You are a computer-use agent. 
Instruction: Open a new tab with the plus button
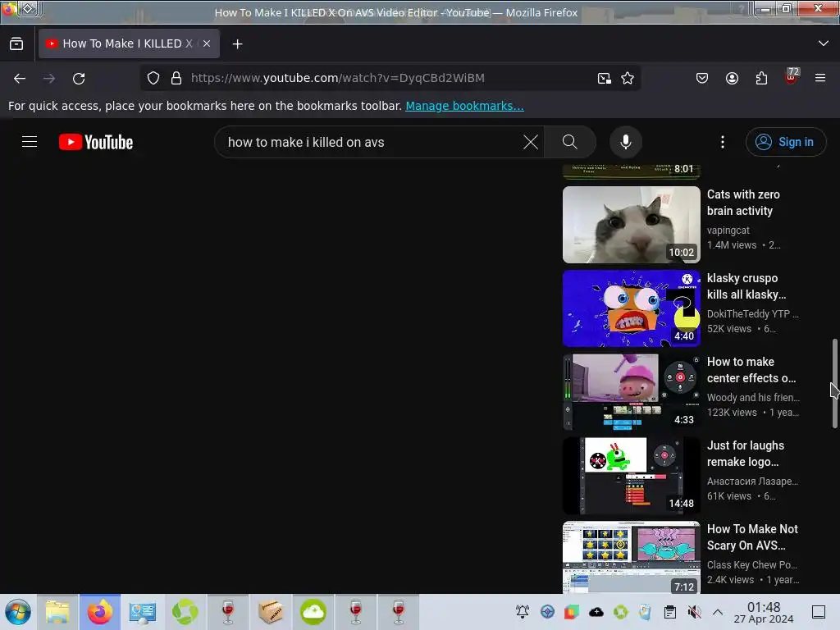coord(237,44)
